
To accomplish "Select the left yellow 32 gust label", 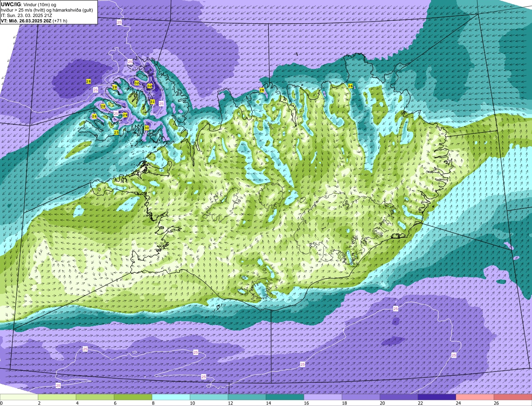I will [137, 83].
